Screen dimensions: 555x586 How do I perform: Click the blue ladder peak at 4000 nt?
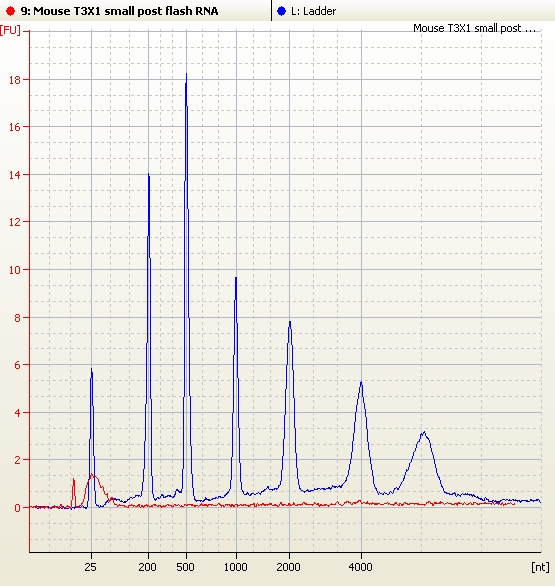361,383
